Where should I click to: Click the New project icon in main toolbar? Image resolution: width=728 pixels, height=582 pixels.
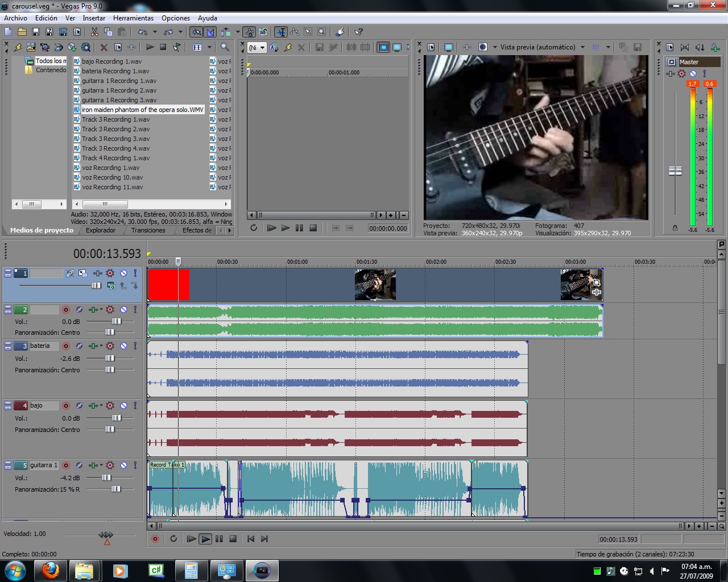8,32
